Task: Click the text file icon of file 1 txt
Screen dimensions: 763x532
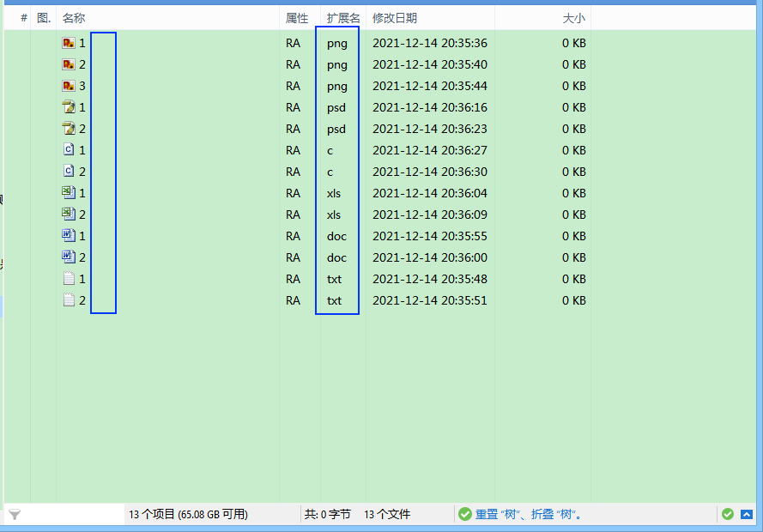Action: 69,279
